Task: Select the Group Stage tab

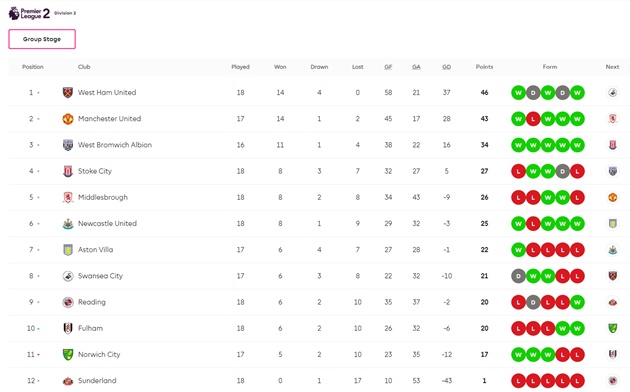Action: point(42,39)
